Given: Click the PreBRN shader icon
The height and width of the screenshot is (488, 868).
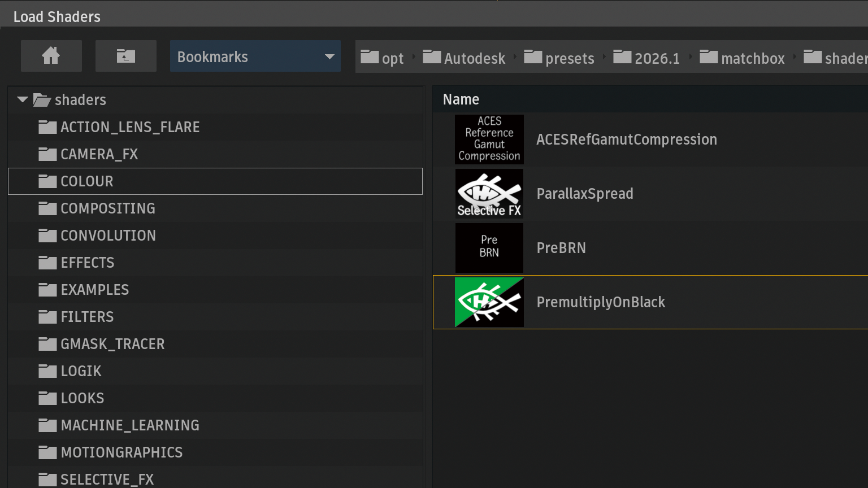Looking at the screenshot, I should click(489, 247).
